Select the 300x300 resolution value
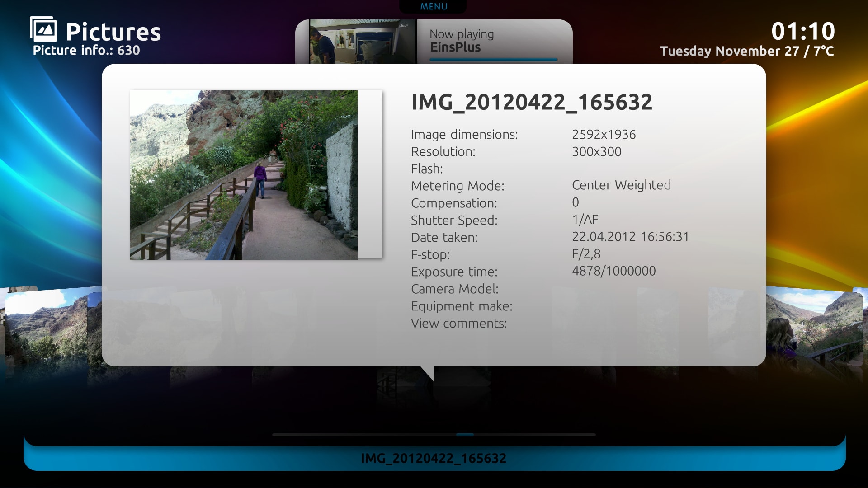Viewport: 868px width, 488px height. tap(596, 152)
